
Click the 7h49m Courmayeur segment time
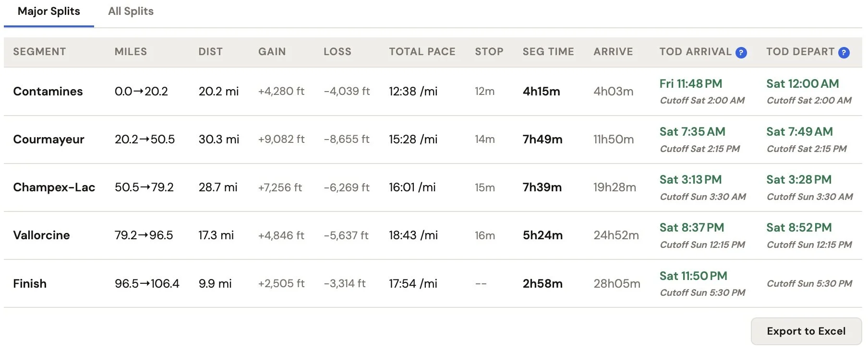click(542, 140)
